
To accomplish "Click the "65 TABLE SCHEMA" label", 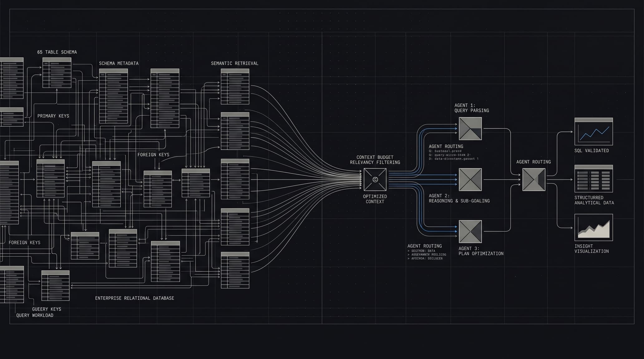I will click(57, 52).
